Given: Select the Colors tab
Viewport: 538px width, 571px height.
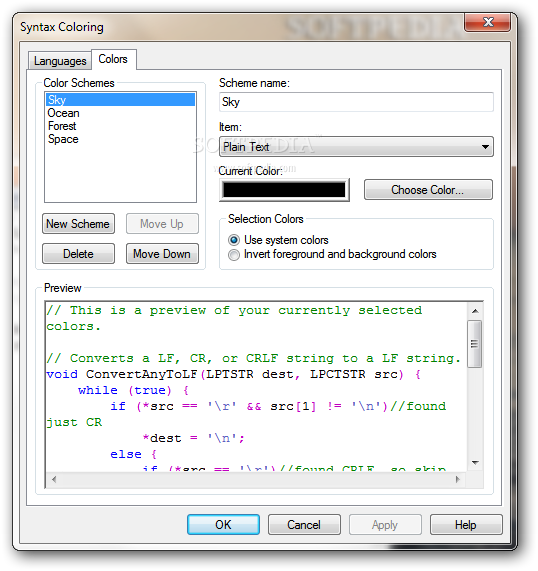Looking at the screenshot, I should pyautogui.click(x=113, y=59).
